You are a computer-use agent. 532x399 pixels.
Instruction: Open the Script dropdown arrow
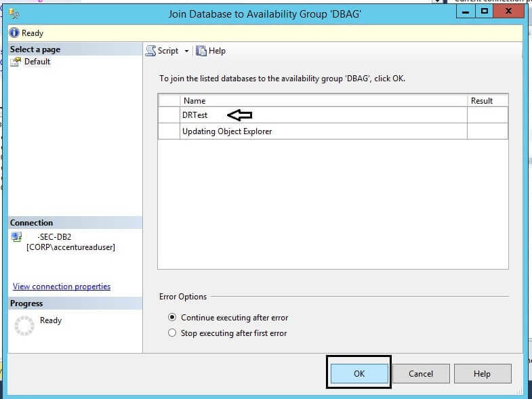[186, 51]
